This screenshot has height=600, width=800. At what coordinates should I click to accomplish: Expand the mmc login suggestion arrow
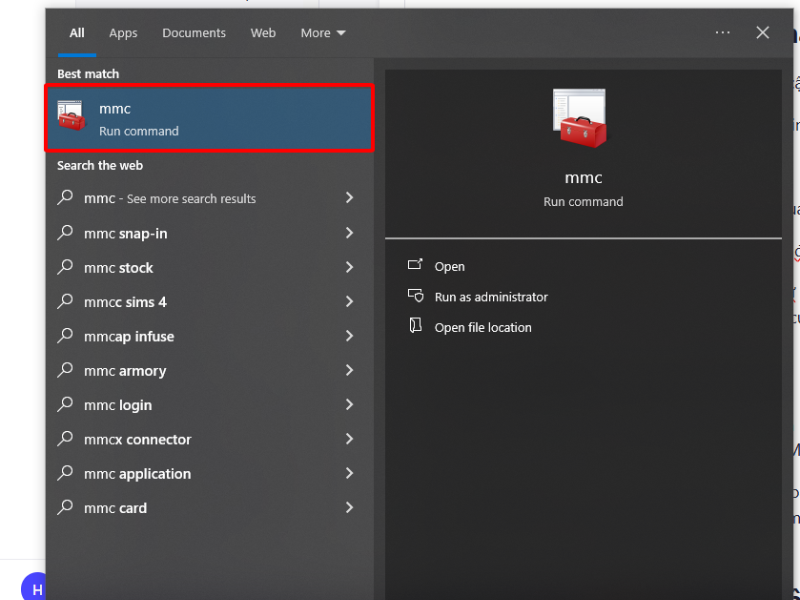tap(349, 405)
